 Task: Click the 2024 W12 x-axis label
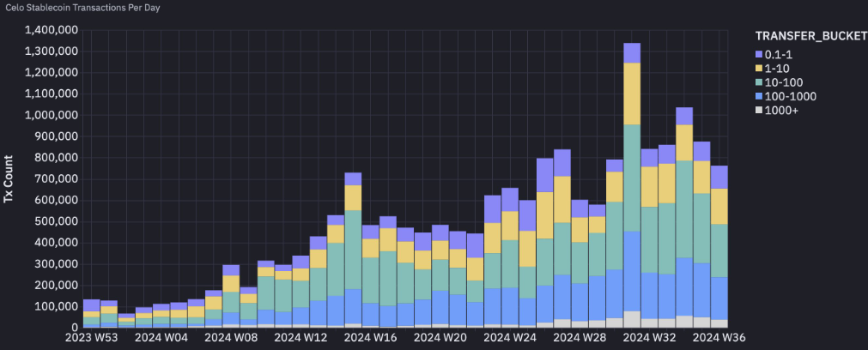[300, 336]
